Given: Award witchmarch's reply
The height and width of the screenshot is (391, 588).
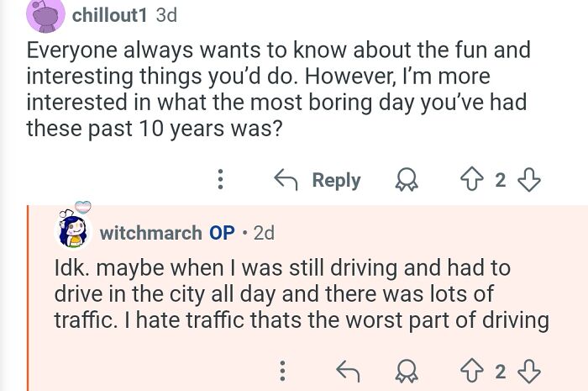Looking at the screenshot, I should click(x=407, y=371).
